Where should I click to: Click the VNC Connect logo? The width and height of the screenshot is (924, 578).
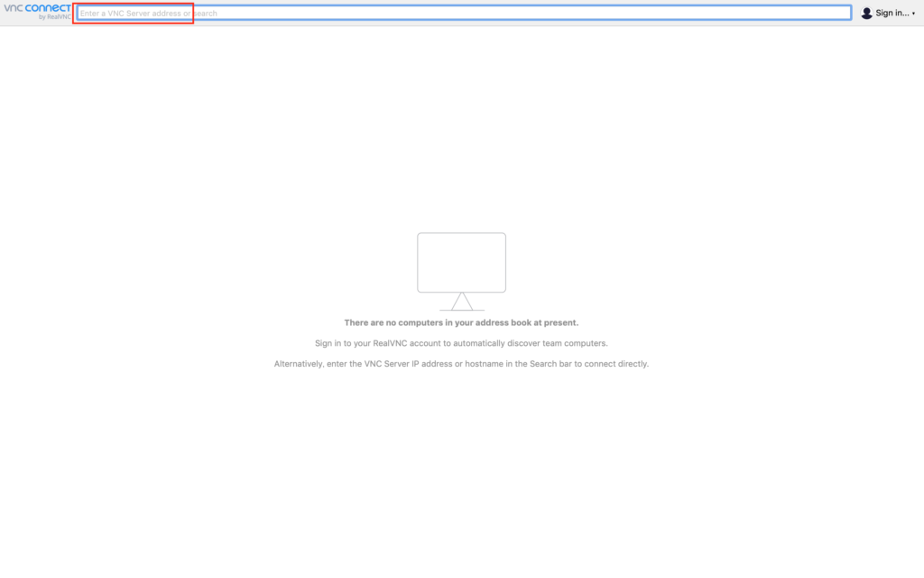click(x=37, y=11)
